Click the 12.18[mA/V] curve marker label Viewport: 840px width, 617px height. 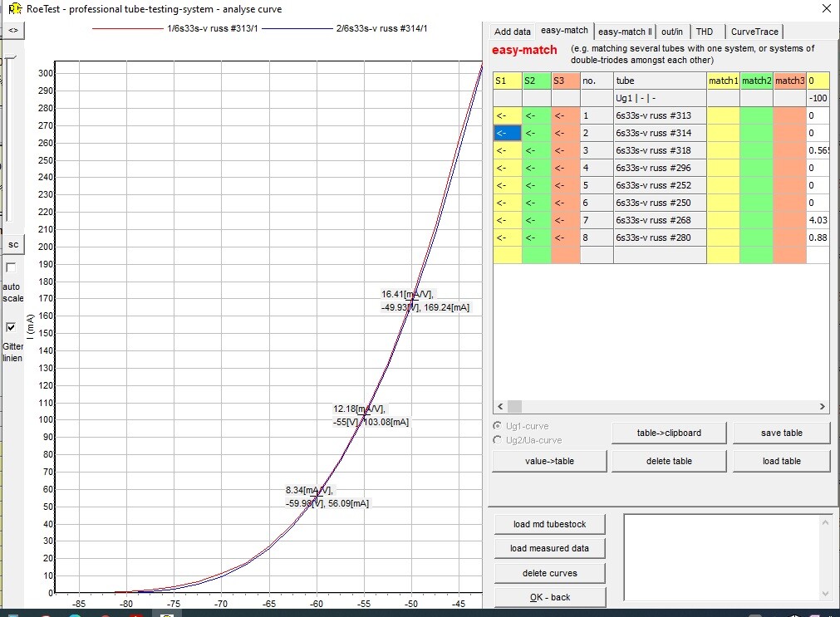coord(371,415)
